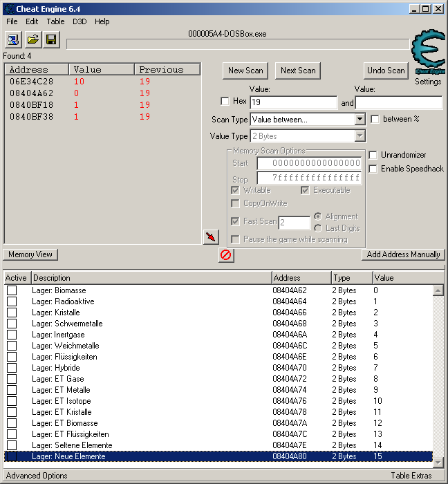Image resolution: width=448 pixels, height=484 pixels.
Task: Open the Edit menu
Action: (x=32, y=21)
